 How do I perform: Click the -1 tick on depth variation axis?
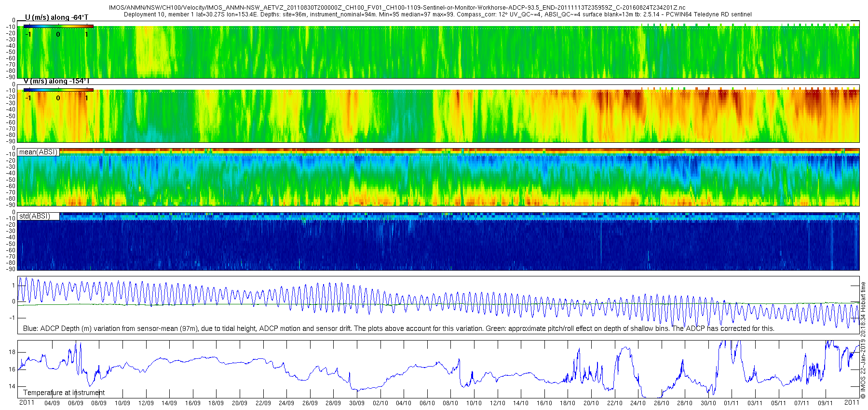pos(13,318)
